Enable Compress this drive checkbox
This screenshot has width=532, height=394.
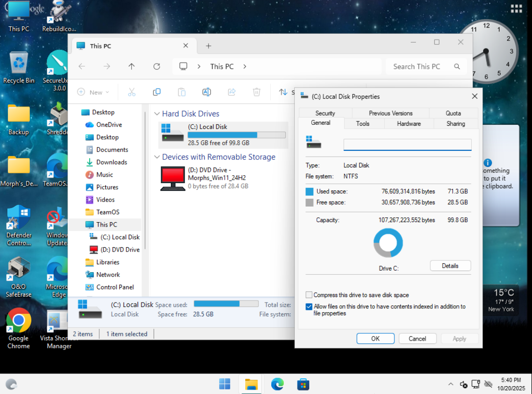pyautogui.click(x=309, y=295)
